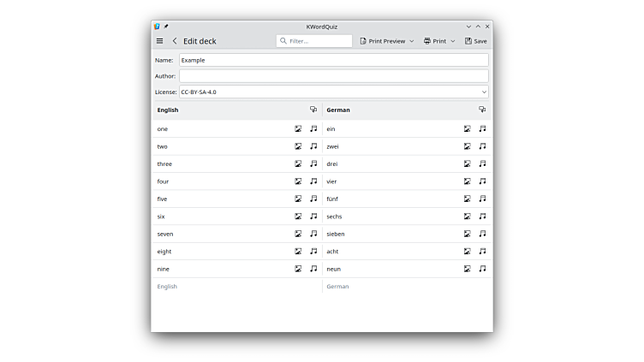Open the hamburger menu
The width and height of the screenshot is (644, 362).
[x=159, y=41]
